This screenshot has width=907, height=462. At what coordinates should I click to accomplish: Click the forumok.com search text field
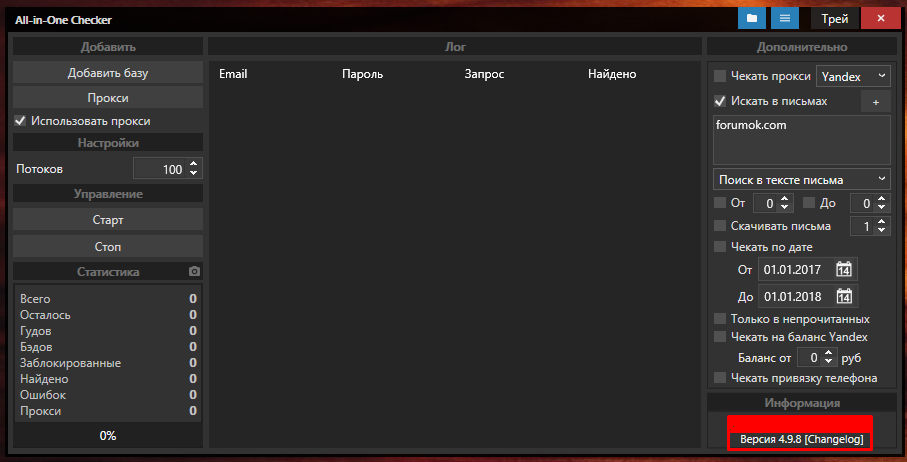[x=801, y=139]
